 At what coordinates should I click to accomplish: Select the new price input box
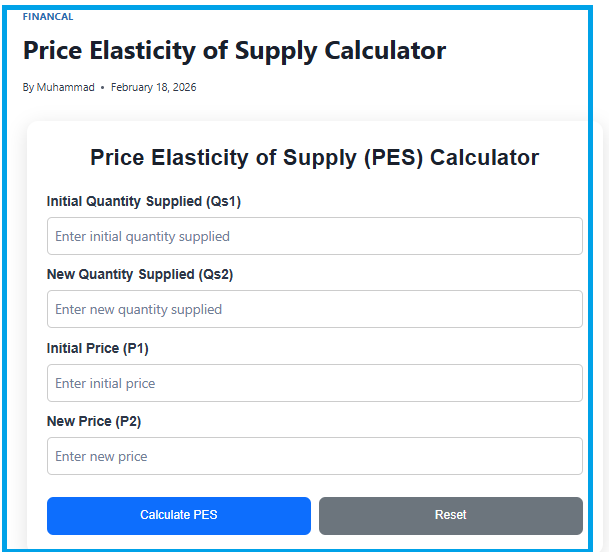click(314, 456)
